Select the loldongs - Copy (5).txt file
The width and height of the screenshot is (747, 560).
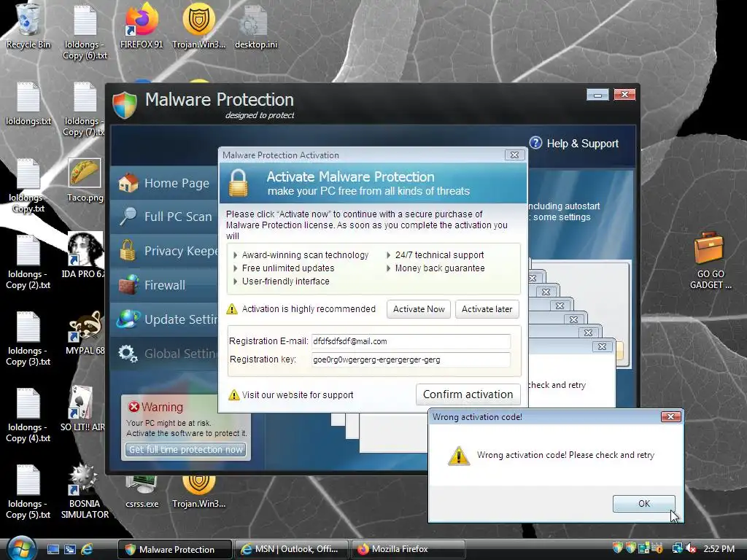click(28, 491)
